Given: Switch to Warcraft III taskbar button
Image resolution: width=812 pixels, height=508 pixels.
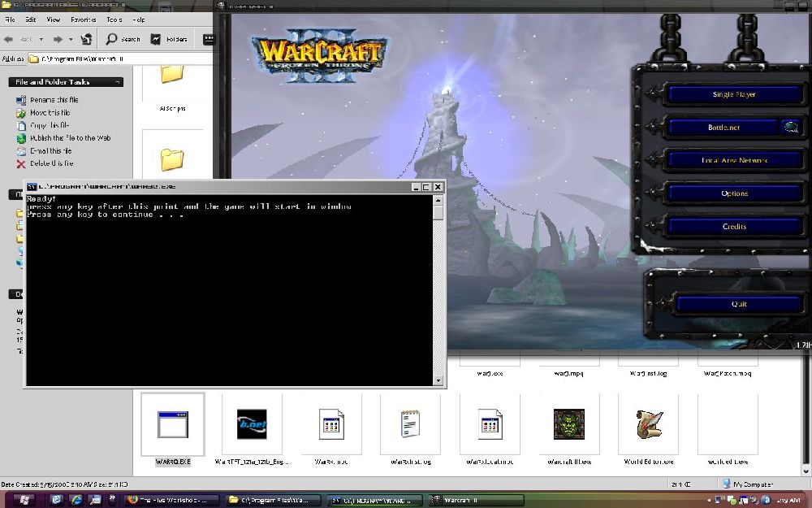Looking at the screenshot, I should pyautogui.click(x=477, y=500).
